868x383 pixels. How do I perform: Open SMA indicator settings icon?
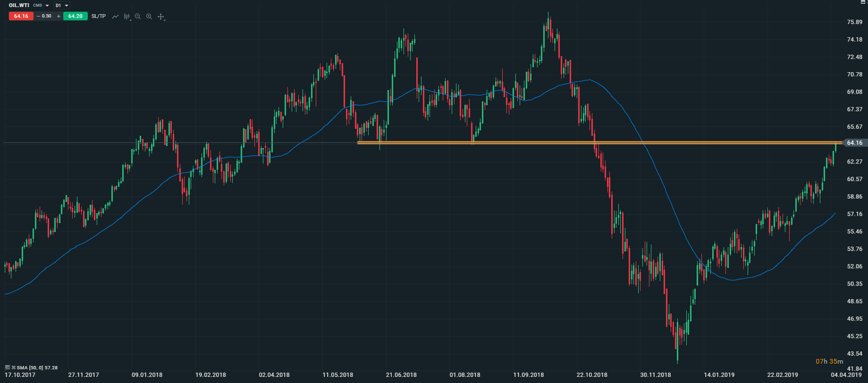[x=7, y=367]
